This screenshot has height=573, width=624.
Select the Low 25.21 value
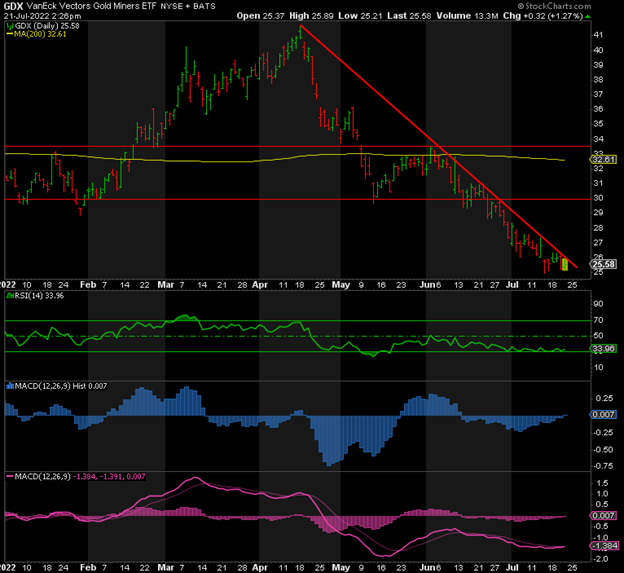click(x=360, y=16)
